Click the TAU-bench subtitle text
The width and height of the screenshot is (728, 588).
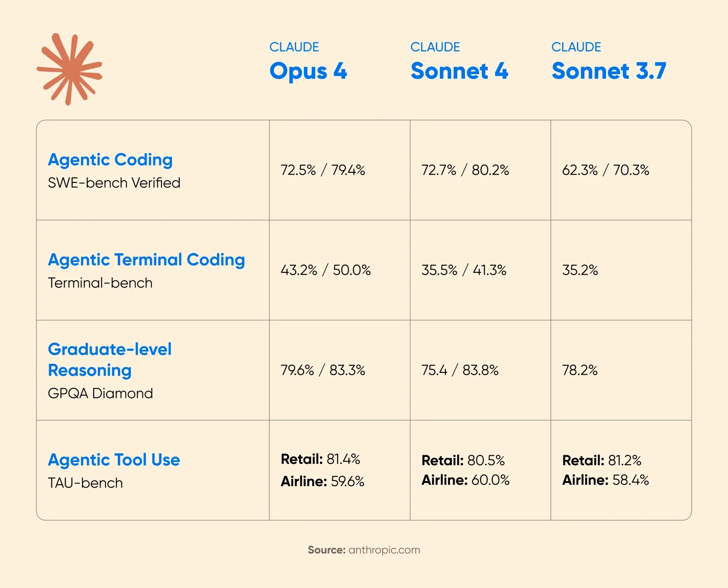tap(85, 483)
